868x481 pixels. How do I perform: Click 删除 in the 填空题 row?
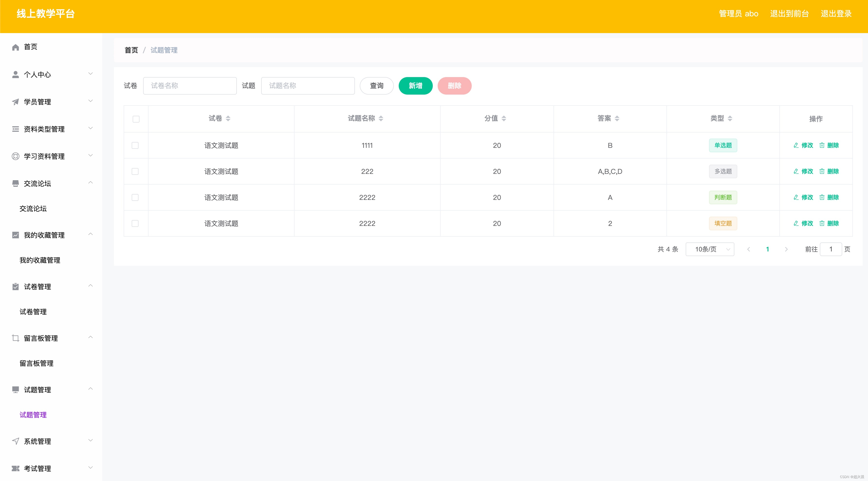point(833,223)
